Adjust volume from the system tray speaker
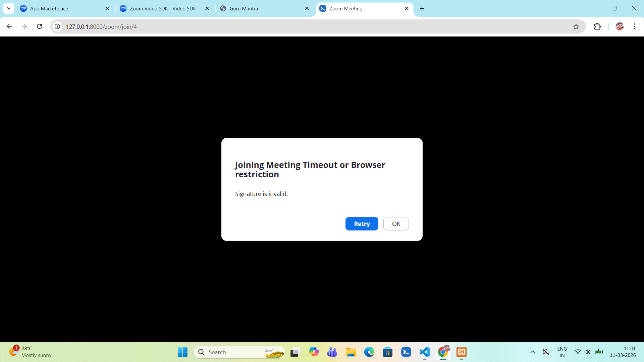The width and height of the screenshot is (644, 362). click(x=588, y=352)
